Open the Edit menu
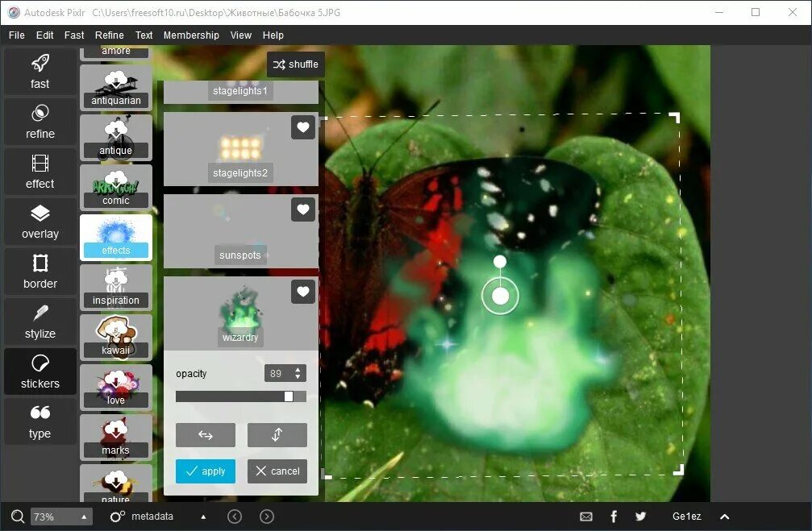Viewport: 812px width, 531px height. [44, 35]
